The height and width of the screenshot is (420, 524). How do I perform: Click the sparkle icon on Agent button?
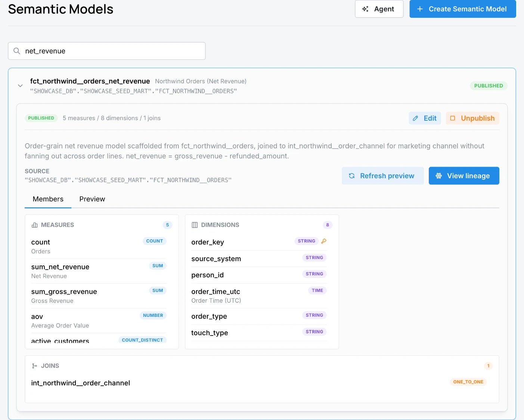click(x=365, y=9)
